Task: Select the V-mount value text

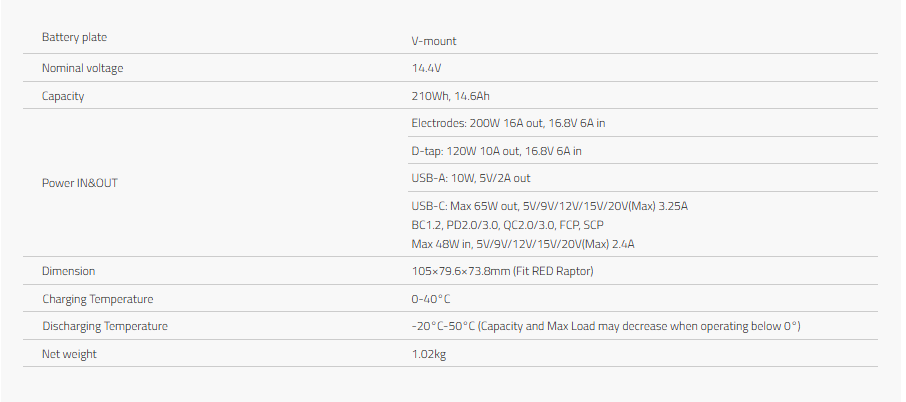Action: pos(433,41)
